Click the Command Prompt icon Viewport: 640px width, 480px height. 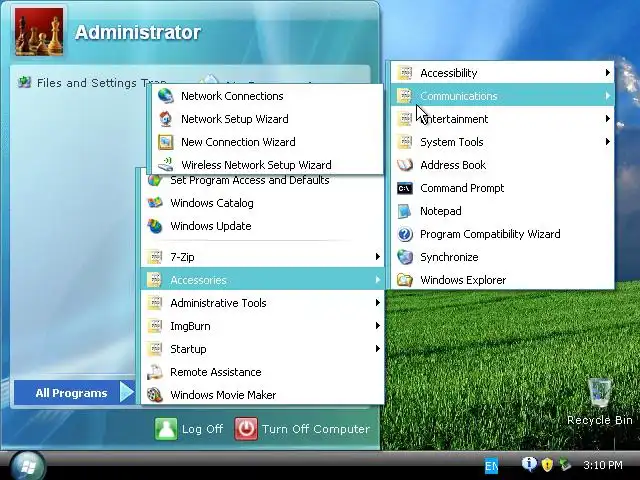click(405, 188)
